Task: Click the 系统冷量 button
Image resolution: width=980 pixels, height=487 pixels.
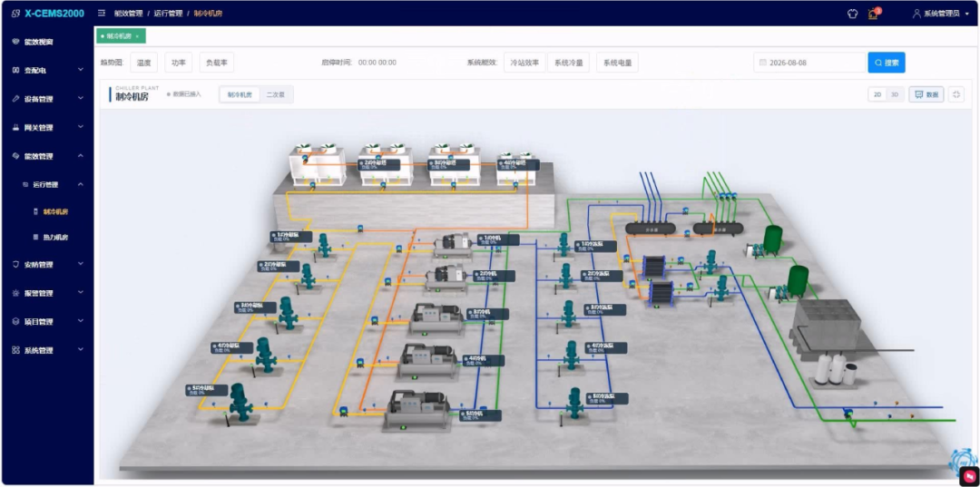Action: [x=568, y=63]
